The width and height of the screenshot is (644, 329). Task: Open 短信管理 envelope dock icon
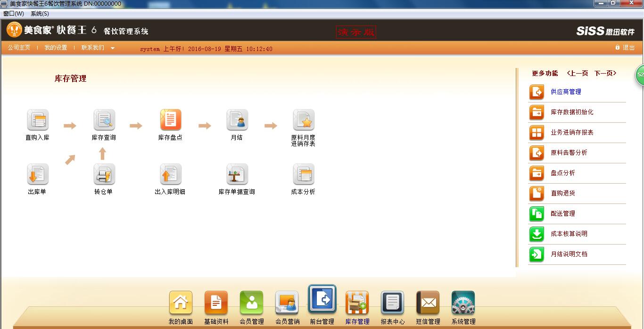click(x=428, y=303)
